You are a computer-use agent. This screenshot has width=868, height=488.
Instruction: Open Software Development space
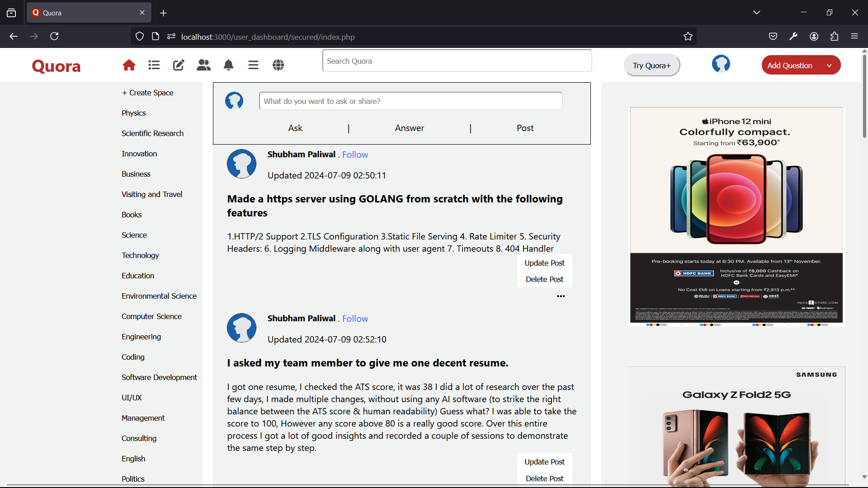coord(159,377)
